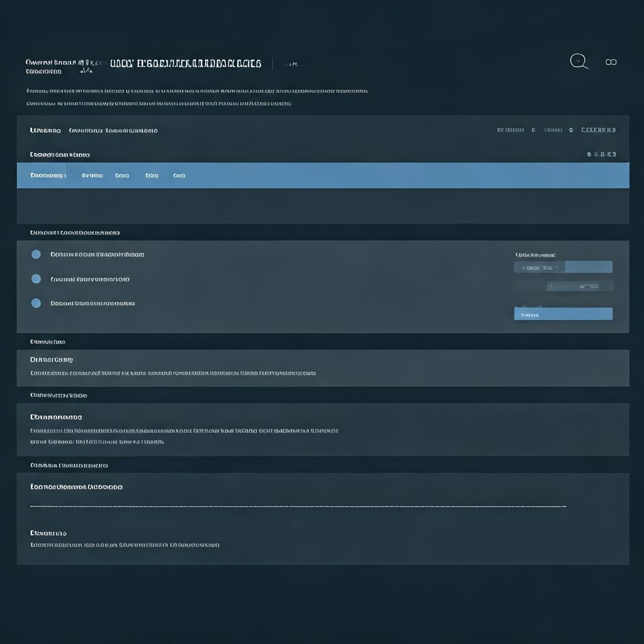Open the dropdown below the answer label
The width and height of the screenshot is (644, 644).
coord(563,267)
